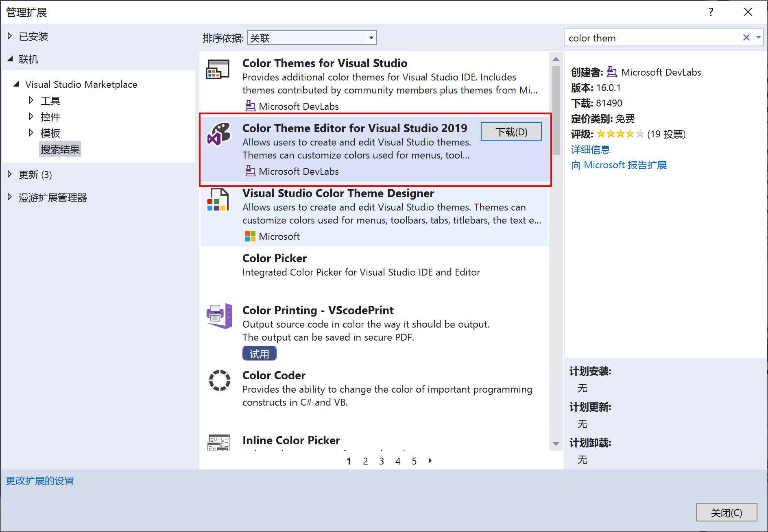The image size is (768, 532).
Task: Click the Color Printing VScodePrint printer icon
Action: 219,316
